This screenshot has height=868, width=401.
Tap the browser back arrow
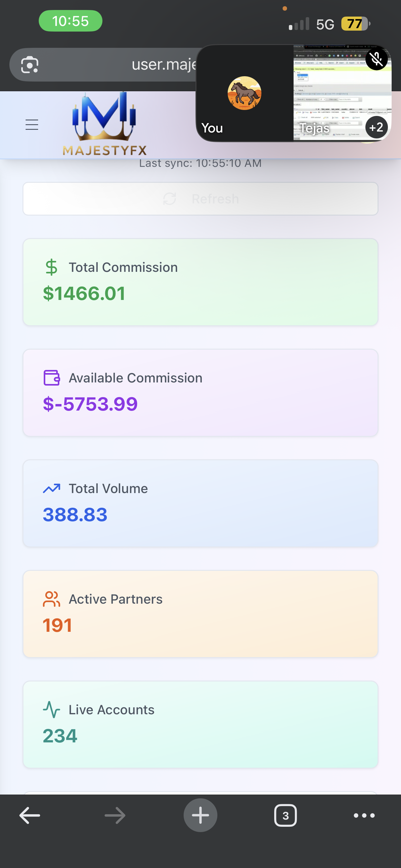[30, 816]
